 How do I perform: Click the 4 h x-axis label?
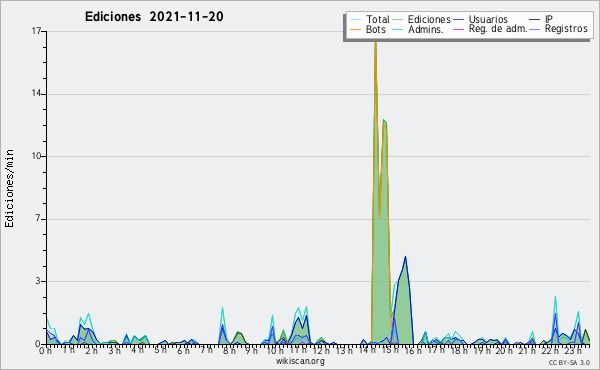point(137,350)
